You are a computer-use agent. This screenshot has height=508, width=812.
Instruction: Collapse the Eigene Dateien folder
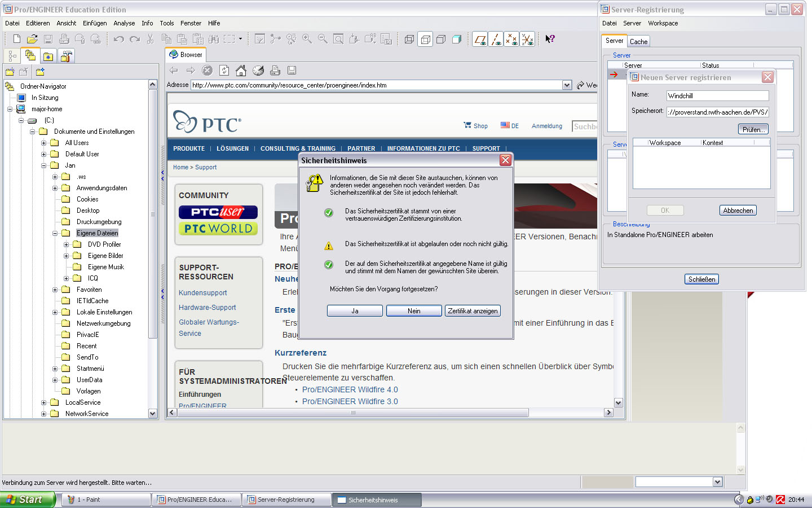click(55, 233)
